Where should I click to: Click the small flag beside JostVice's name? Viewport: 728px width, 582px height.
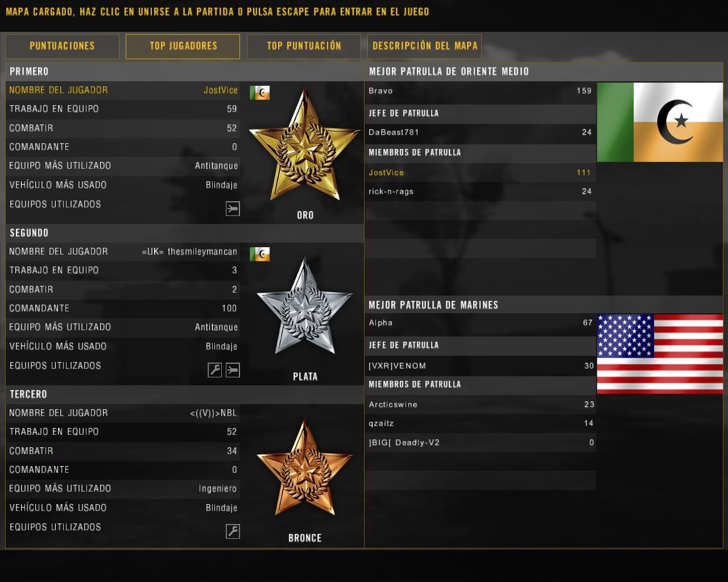[259, 93]
